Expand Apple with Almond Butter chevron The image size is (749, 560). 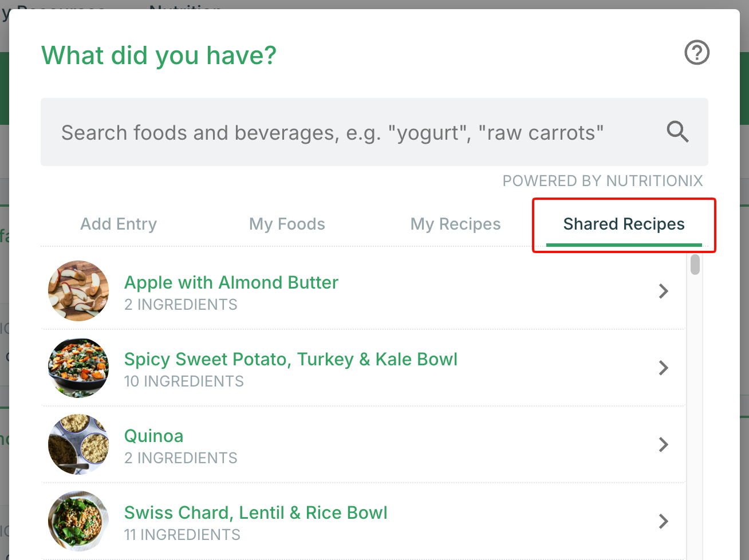pyautogui.click(x=664, y=291)
